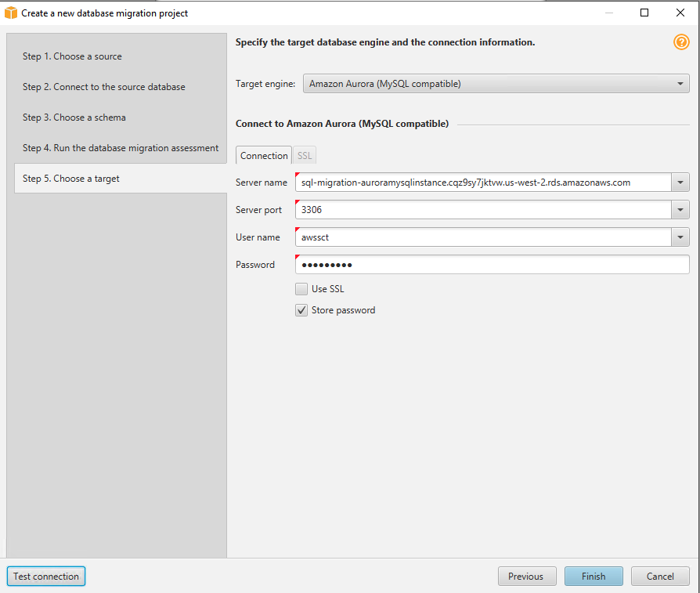
Task: Close the migration project dialog
Action: pyautogui.click(x=680, y=13)
